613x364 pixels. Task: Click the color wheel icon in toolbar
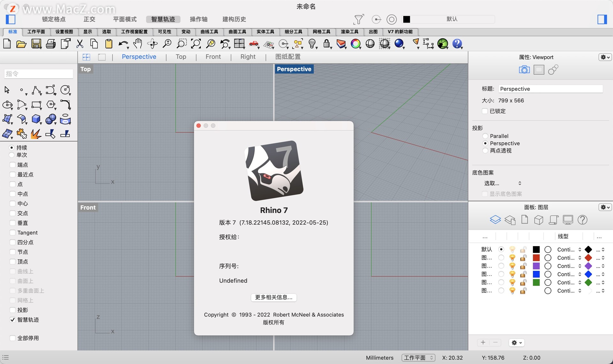point(355,44)
